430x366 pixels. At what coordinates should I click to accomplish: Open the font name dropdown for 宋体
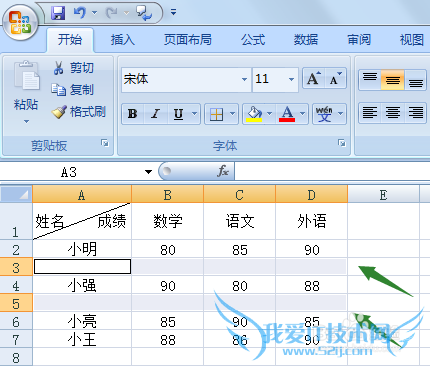click(244, 79)
